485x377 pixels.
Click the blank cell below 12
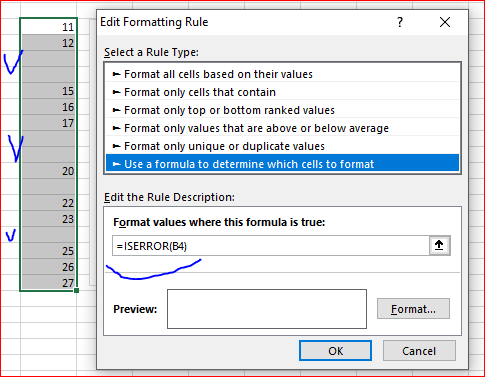coord(49,58)
